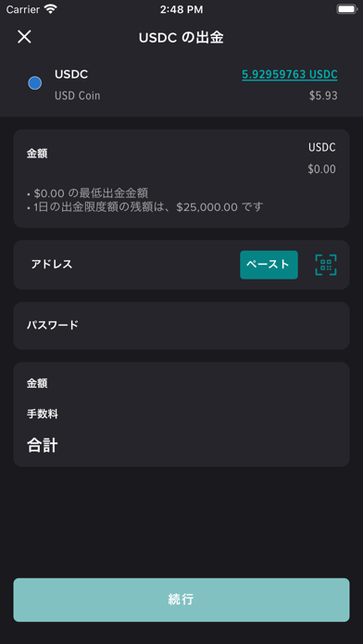Image resolution: width=363 pixels, height=644 pixels.
Task: Focus the パスワード password field
Action: point(181,326)
